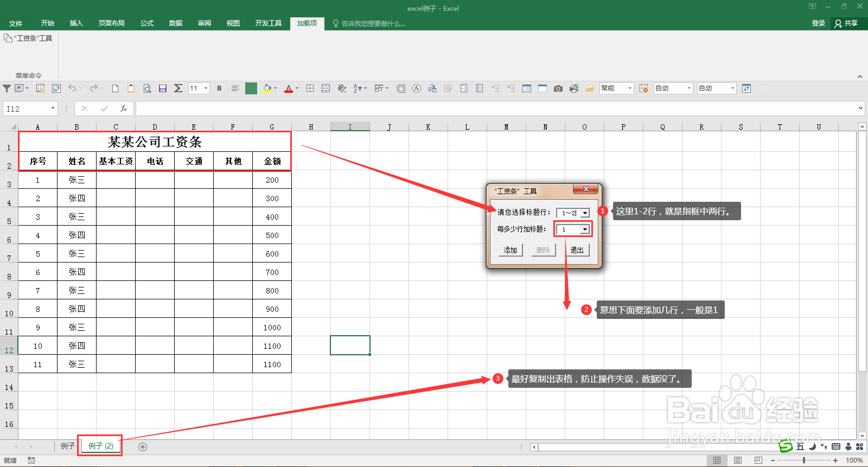Viewport: 868px width, 467px height.
Task: Open 每多少行加标题 combo box arrow
Action: point(585,229)
